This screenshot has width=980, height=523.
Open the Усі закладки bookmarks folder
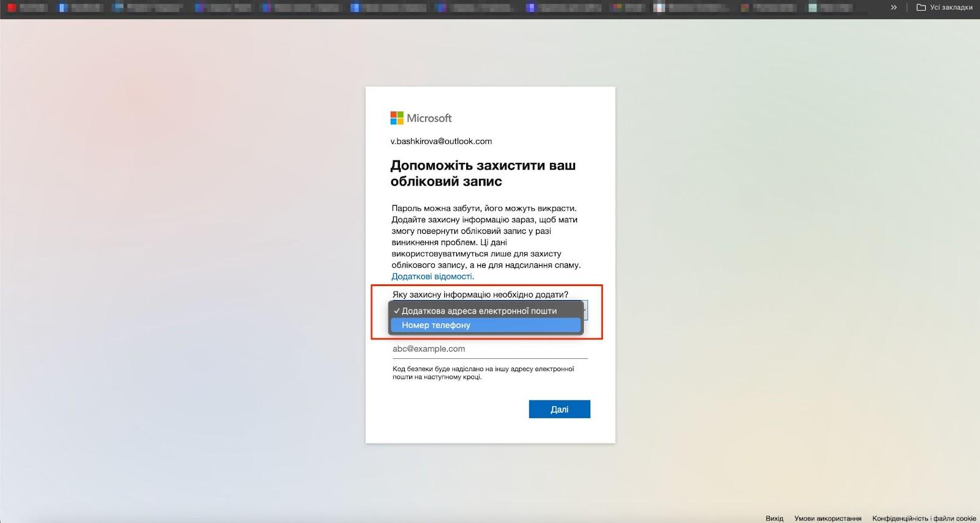tap(944, 7)
